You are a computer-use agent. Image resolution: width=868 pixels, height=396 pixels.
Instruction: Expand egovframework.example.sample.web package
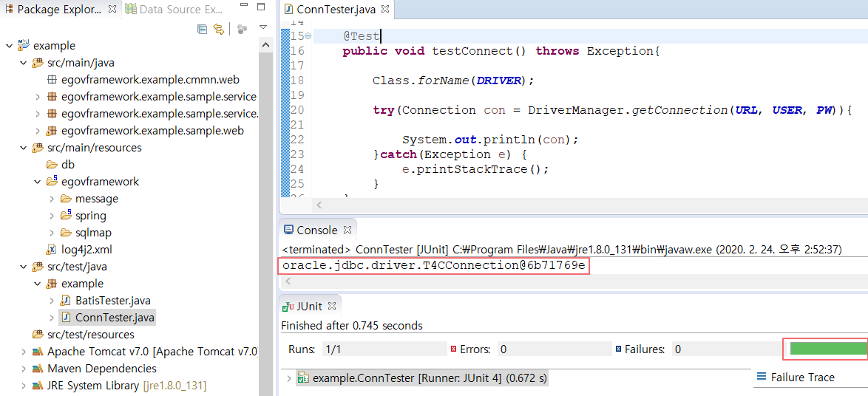37,131
